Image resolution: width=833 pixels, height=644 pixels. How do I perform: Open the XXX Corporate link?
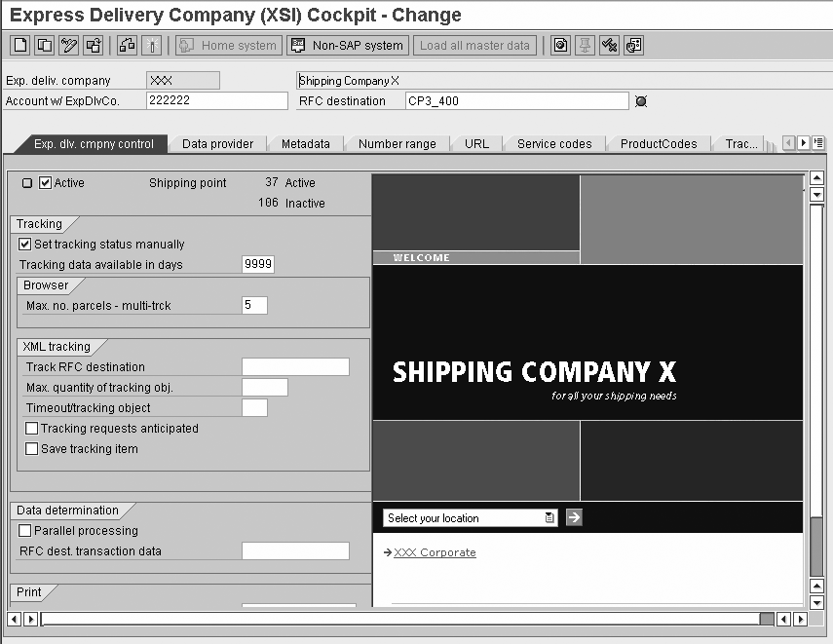point(435,552)
